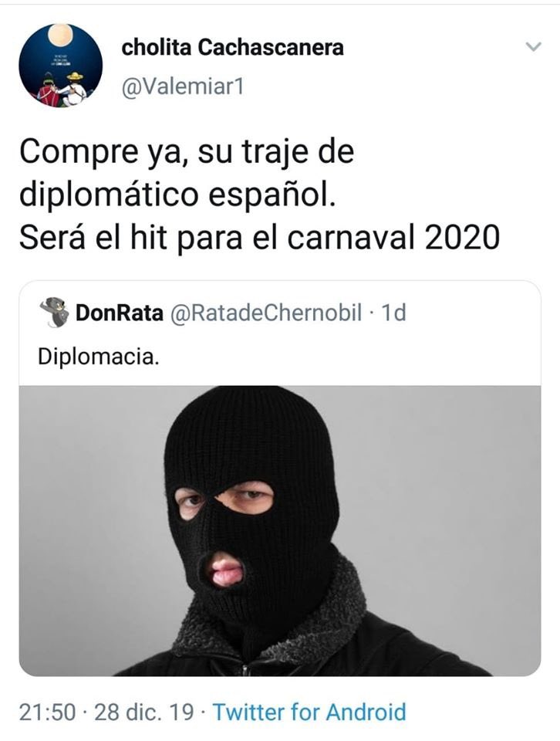Expand the tweet options chevron
Viewport: 560px width, 741px height.
pyautogui.click(x=534, y=47)
